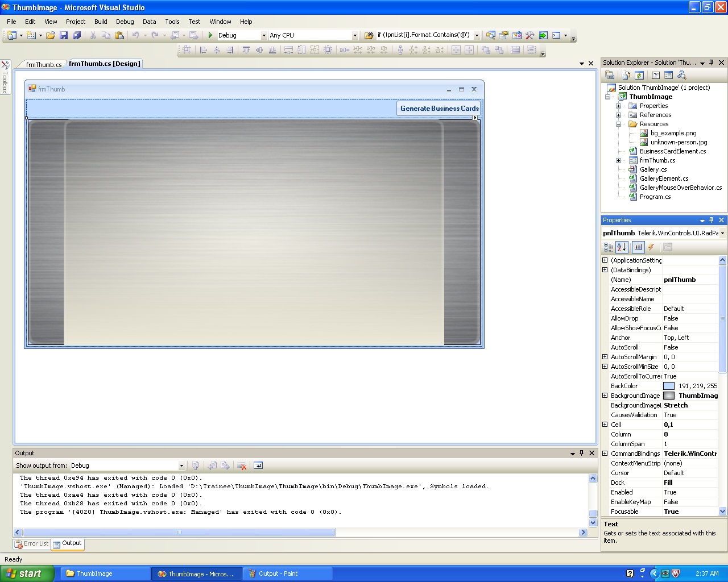Switch to the frmThumb.cs code tab
This screenshot has height=582, width=728.
click(x=43, y=65)
